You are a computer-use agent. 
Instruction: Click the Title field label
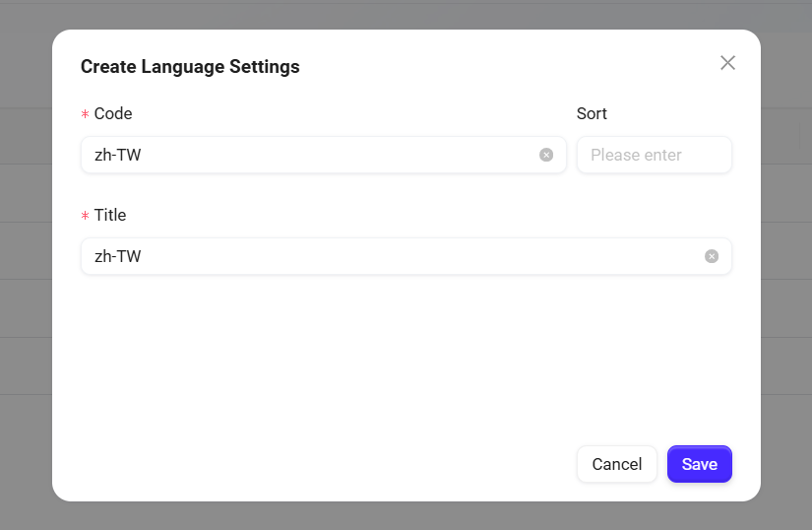coord(110,215)
